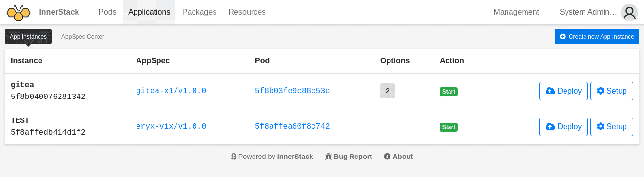Click the gear icon in TEST Setup
644x177 pixels.
pos(601,127)
